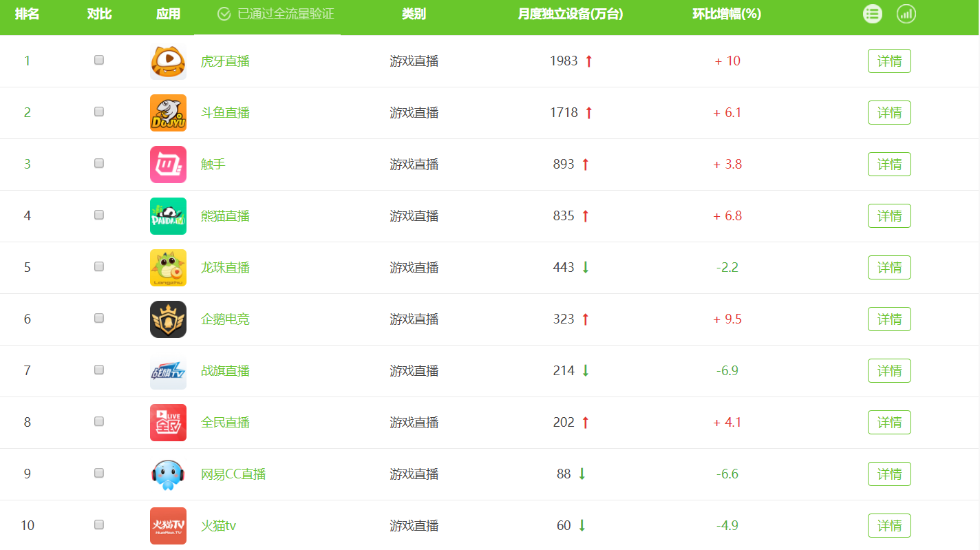
Task: Open the 火猫tv app icon
Action: [x=168, y=526]
